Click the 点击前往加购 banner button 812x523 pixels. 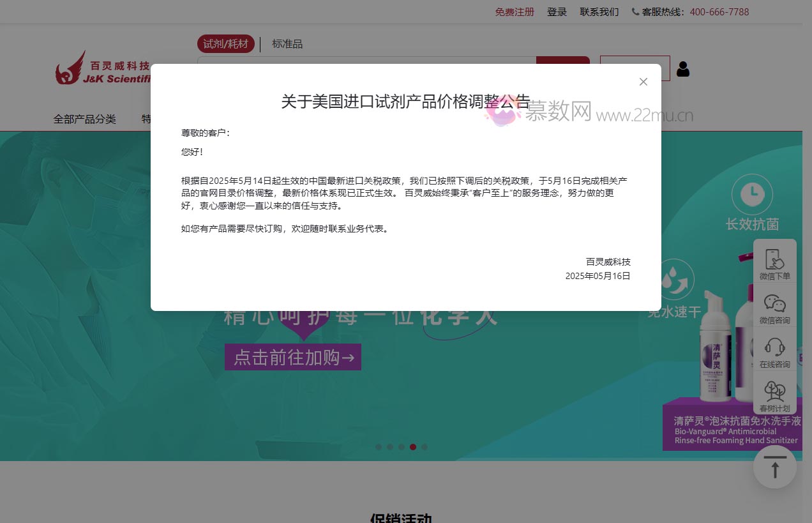pyautogui.click(x=292, y=357)
